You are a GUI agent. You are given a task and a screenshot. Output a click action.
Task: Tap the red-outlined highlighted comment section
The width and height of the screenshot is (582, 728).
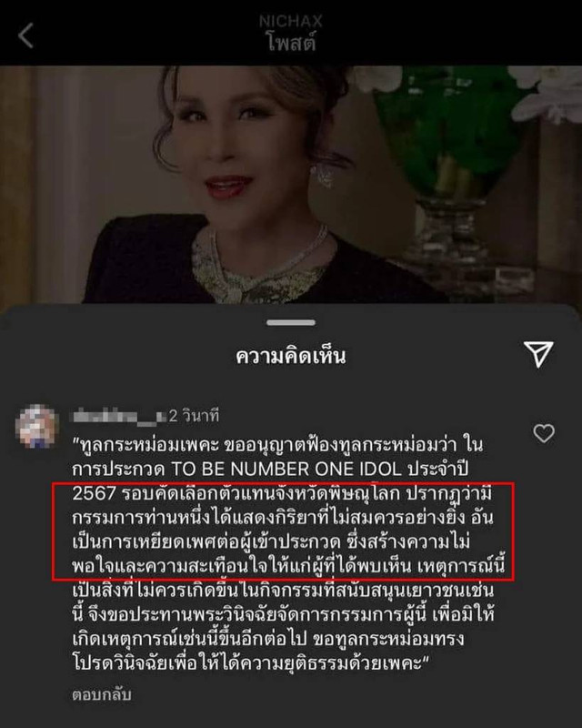click(x=283, y=531)
